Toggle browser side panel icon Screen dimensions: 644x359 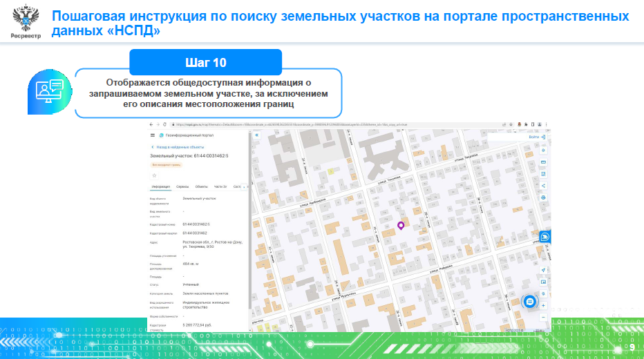pos(533,124)
